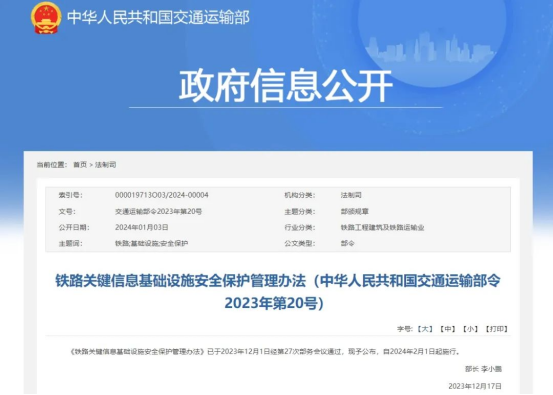Set font size to 中
553x395 pixels.
(448, 329)
